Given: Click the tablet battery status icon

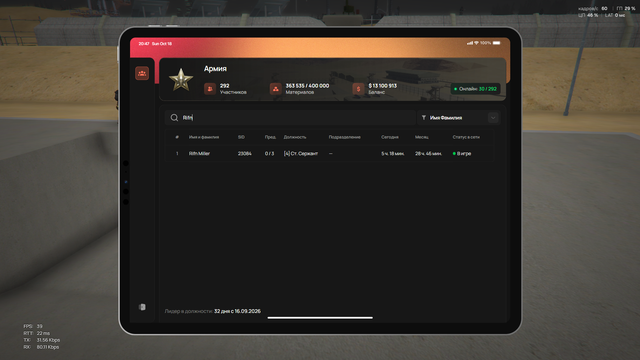Looking at the screenshot, I should point(496,43).
